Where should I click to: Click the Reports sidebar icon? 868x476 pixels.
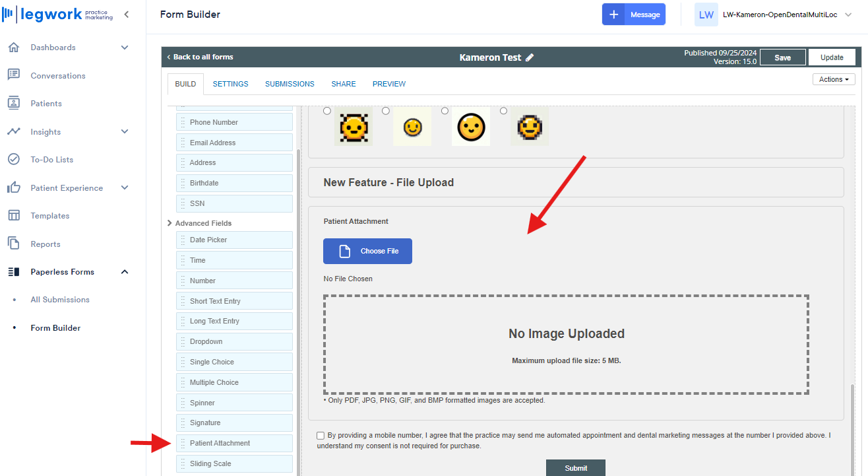tap(13, 244)
